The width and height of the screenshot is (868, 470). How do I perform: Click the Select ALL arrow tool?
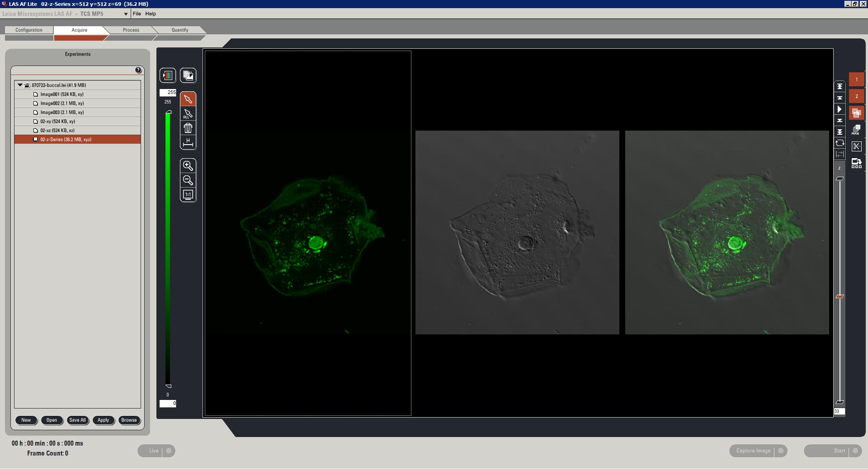188,113
